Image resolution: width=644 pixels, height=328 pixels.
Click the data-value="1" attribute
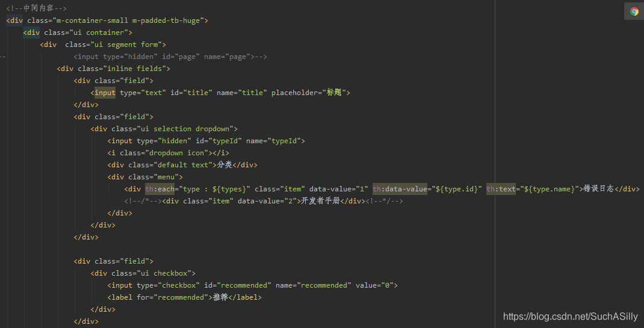339,189
